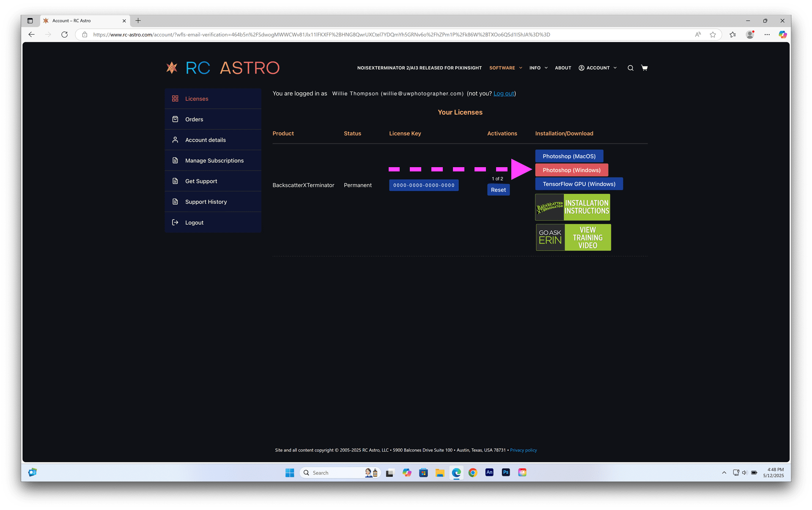The image size is (812, 510).
Task: Download TensorFlow GPU (Windows)
Action: point(579,184)
